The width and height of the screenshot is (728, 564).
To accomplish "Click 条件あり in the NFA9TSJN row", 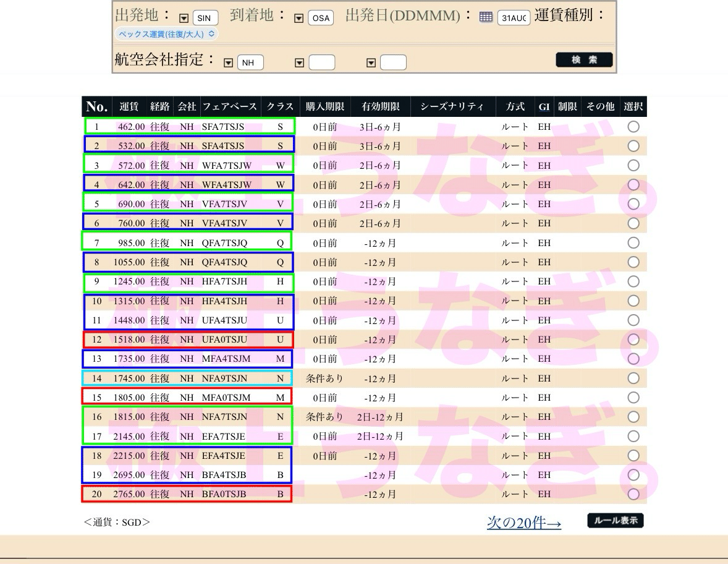I will click(324, 378).
